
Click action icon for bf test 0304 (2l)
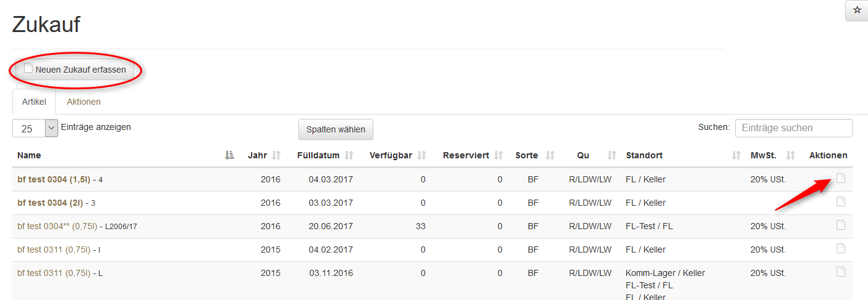[841, 202]
